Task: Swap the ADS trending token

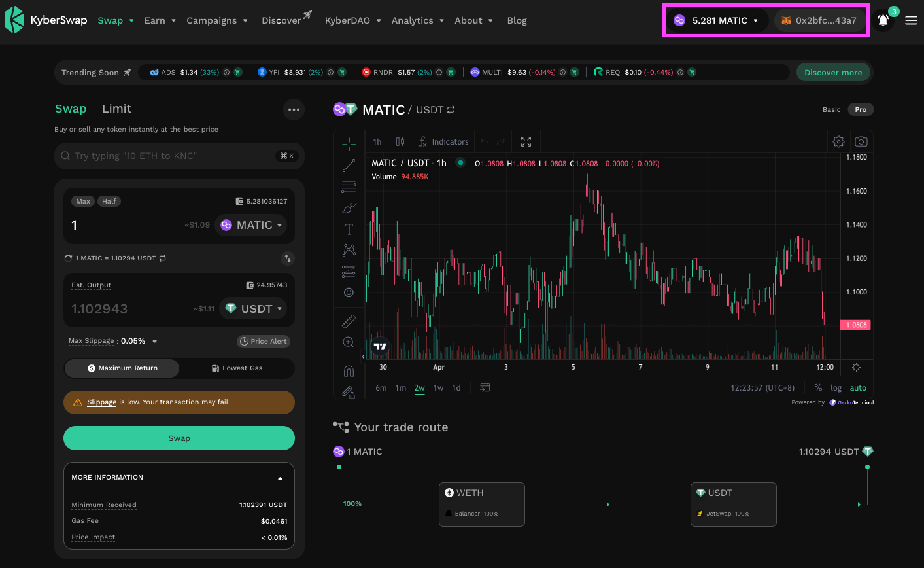Action: 237,73
